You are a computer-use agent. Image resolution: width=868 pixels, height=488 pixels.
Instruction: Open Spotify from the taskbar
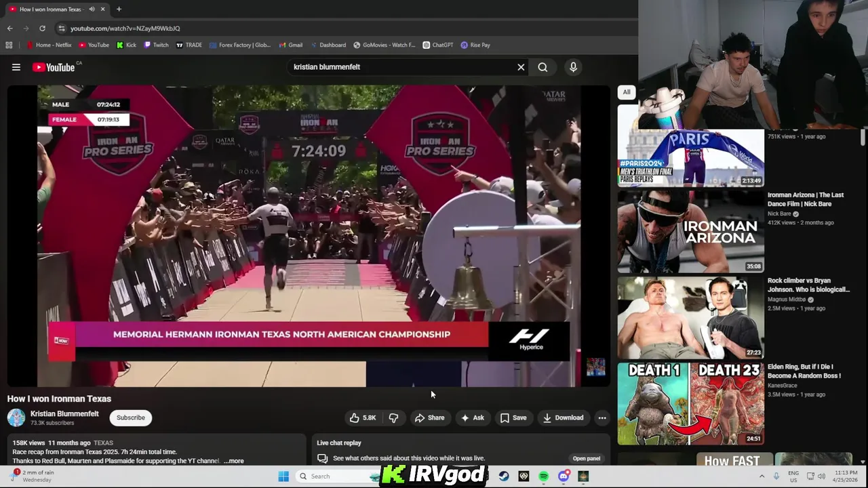(x=543, y=476)
